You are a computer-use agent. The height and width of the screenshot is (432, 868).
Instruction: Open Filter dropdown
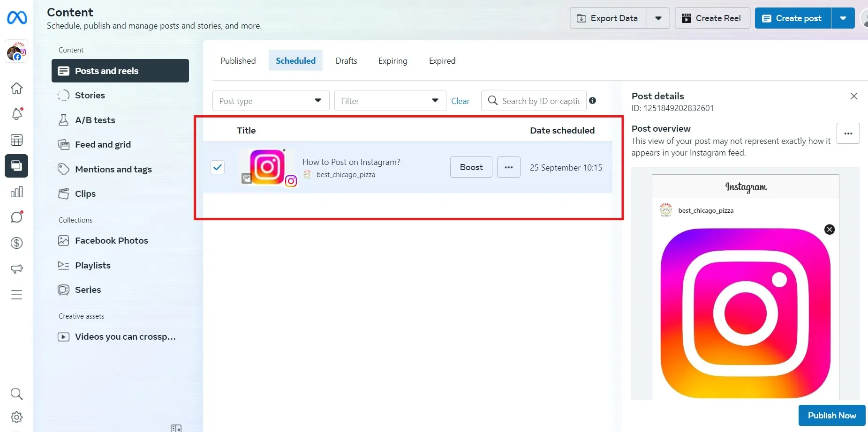point(390,101)
